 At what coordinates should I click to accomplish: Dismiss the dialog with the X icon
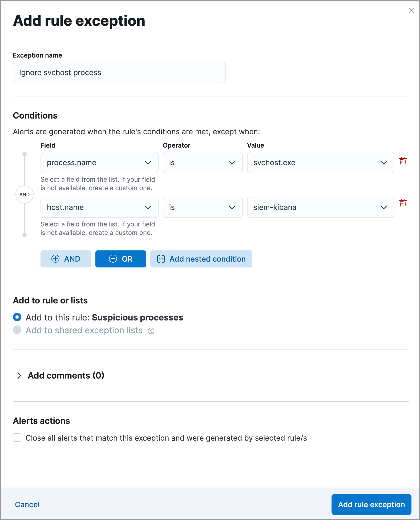click(x=411, y=10)
